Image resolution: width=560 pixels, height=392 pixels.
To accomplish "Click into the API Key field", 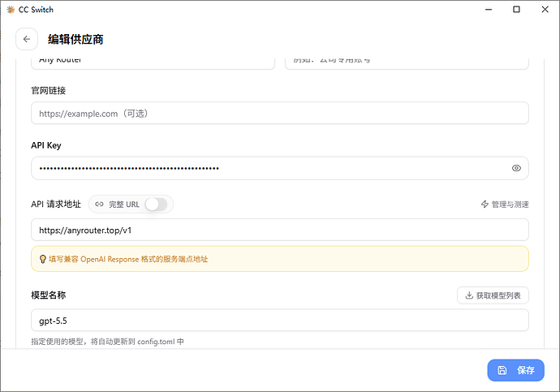I will (280, 168).
